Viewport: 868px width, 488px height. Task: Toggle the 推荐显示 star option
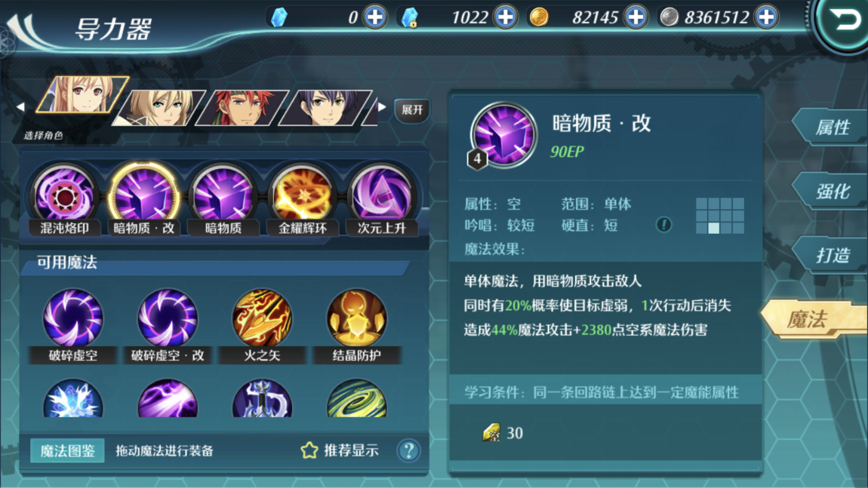coord(340,450)
